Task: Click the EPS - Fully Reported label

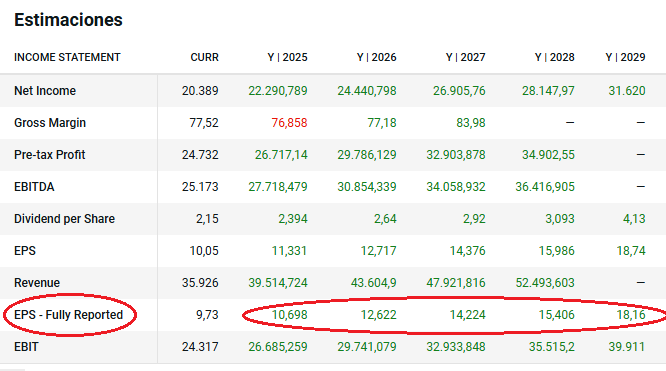Action: (68, 315)
